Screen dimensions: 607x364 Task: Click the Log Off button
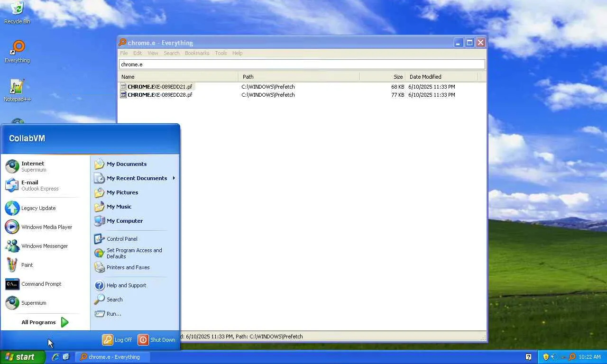pos(117,340)
